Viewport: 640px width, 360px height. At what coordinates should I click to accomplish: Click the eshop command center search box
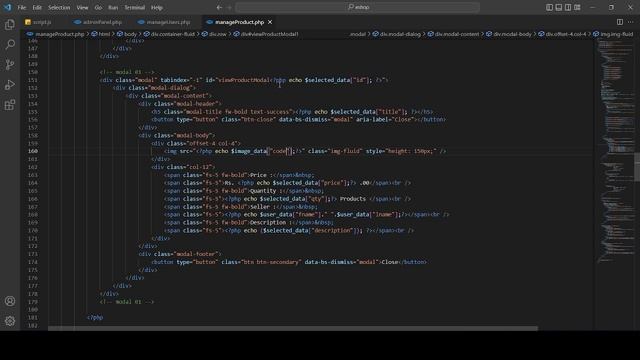coord(358,7)
